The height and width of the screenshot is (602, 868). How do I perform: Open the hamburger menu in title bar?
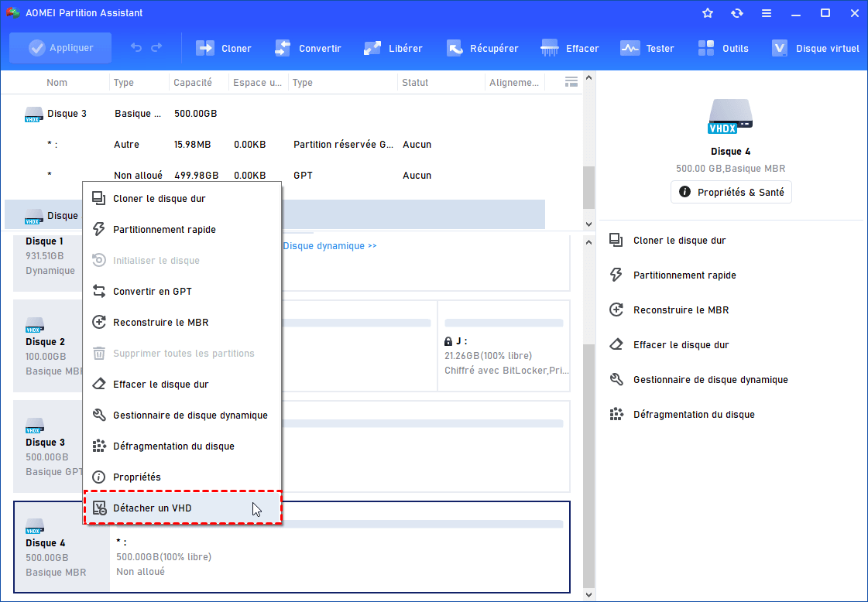point(766,12)
